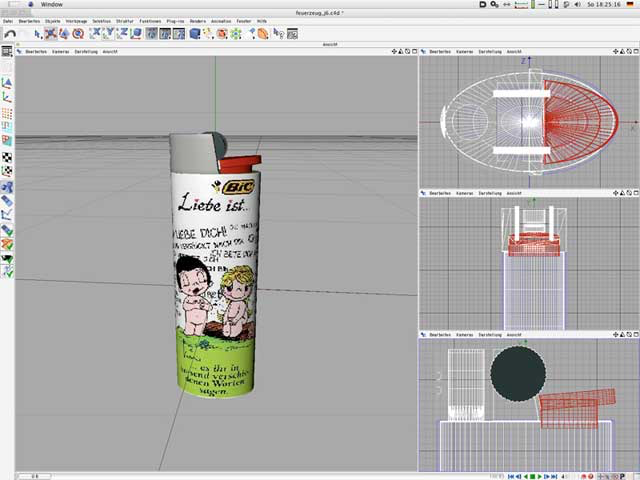
Task: Click the Ansicht label in the top-right viewport
Action: click(514, 51)
